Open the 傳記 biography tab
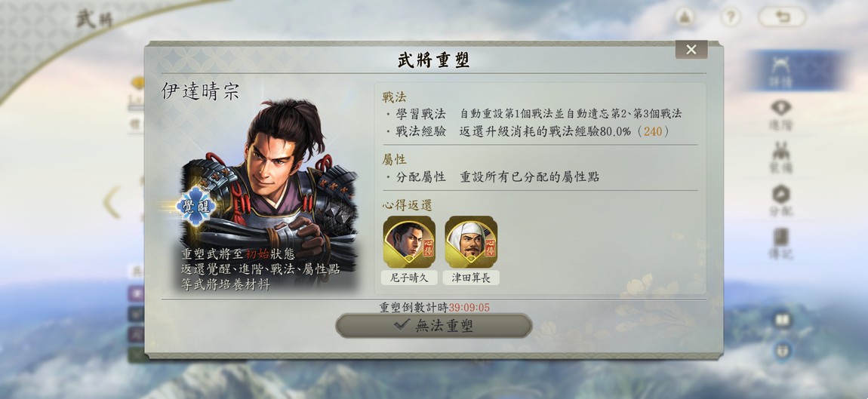Screen dimensions: 868x399 [x=781, y=244]
